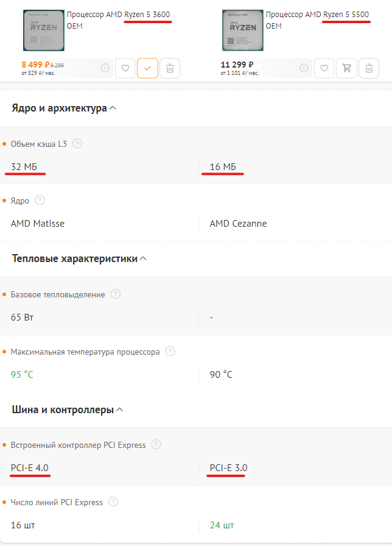Screen dimensions: 392x546
Task: Click от 829 ₽/мес. installment text
Action: (38, 73)
